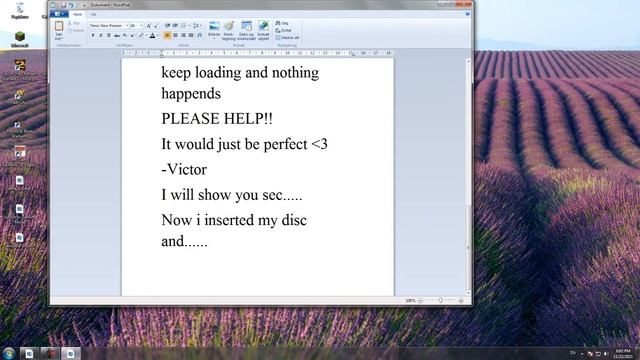Open the Hjem ribbon tab
The height and width of the screenshot is (360, 640).
[77, 14]
